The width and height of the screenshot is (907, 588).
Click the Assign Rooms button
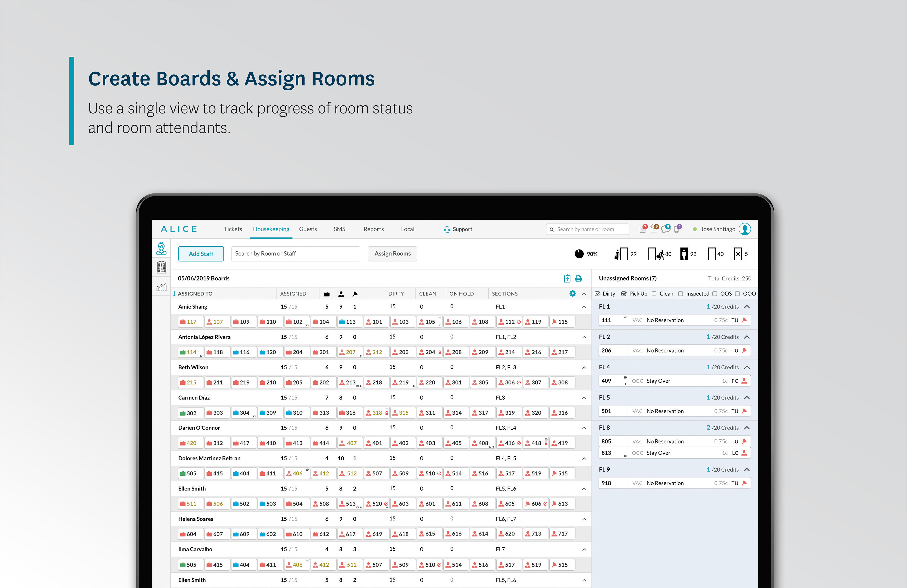point(392,254)
